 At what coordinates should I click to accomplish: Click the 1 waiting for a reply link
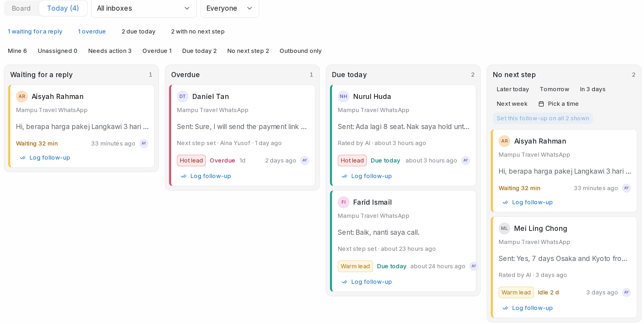[35, 32]
